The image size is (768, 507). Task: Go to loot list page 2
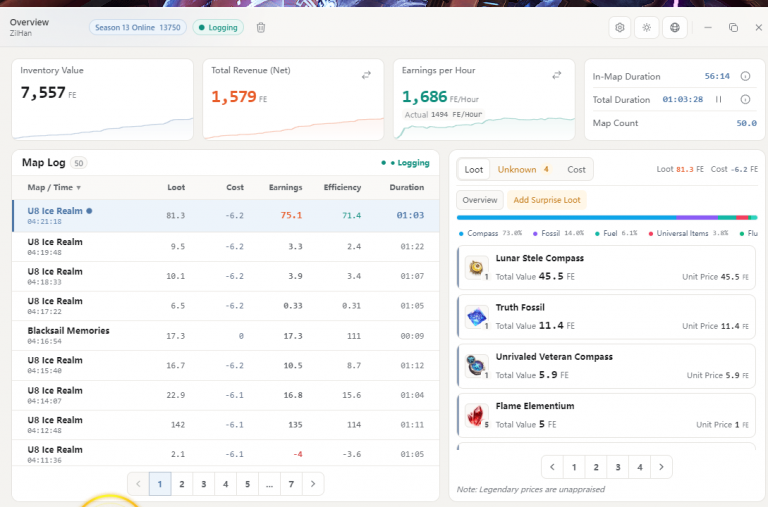coord(596,467)
